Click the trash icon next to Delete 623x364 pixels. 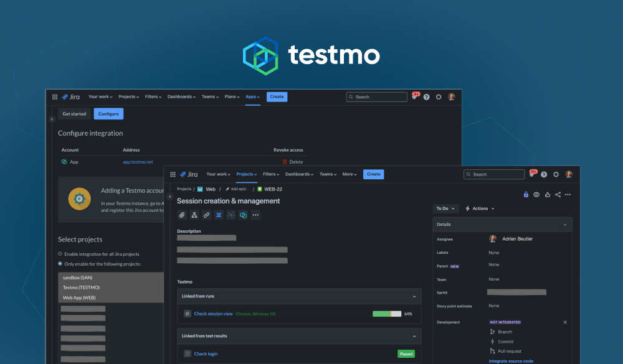coord(285,162)
